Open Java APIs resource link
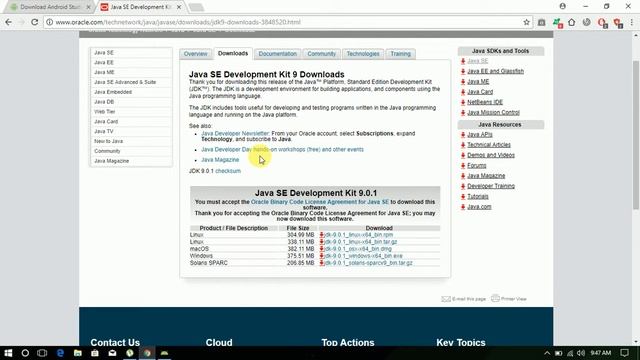Viewport: 640px width, 360px height. 480,135
